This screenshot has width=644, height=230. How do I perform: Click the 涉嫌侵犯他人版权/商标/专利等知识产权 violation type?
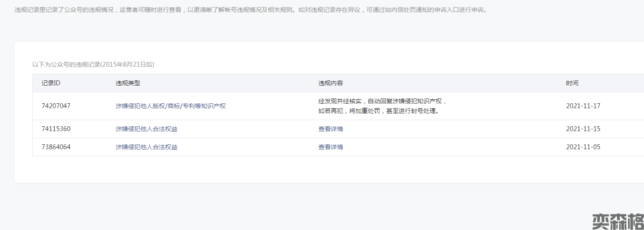171,106
